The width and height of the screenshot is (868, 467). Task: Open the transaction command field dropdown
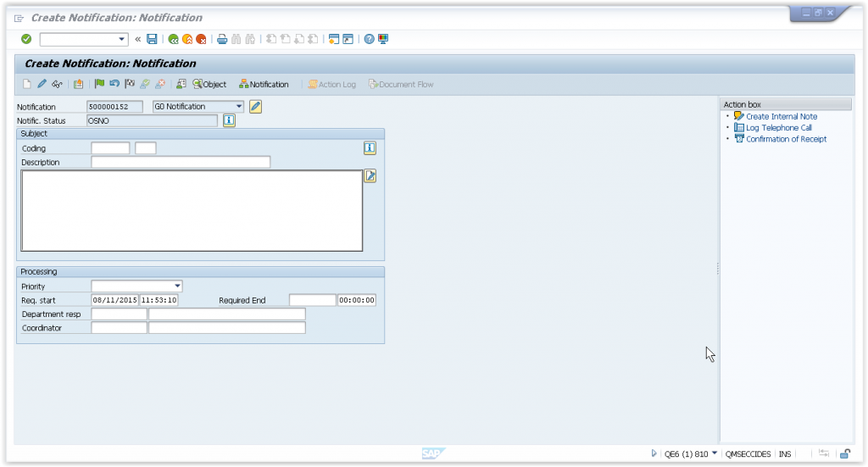[x=122, y=39]
